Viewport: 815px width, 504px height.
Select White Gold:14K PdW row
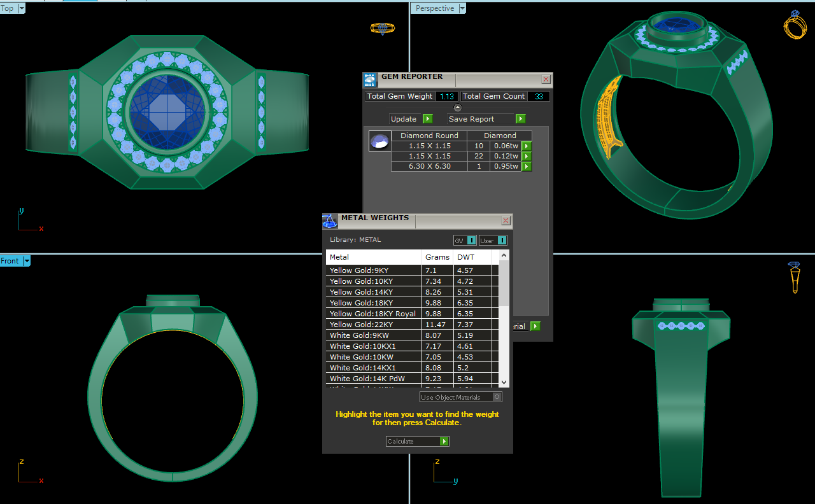click(372, 379)
